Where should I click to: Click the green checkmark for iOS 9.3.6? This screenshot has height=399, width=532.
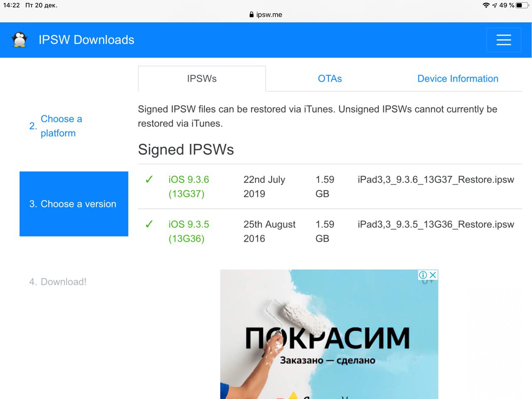149,180
